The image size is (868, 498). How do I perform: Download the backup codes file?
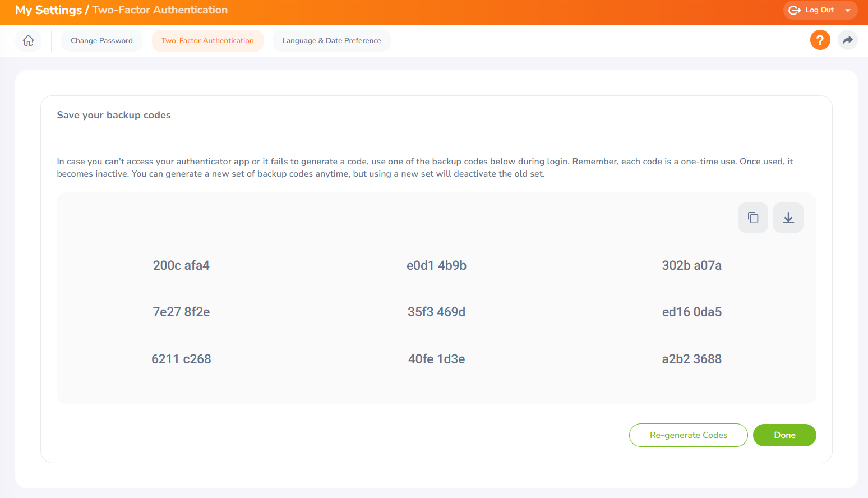(788, 218)
